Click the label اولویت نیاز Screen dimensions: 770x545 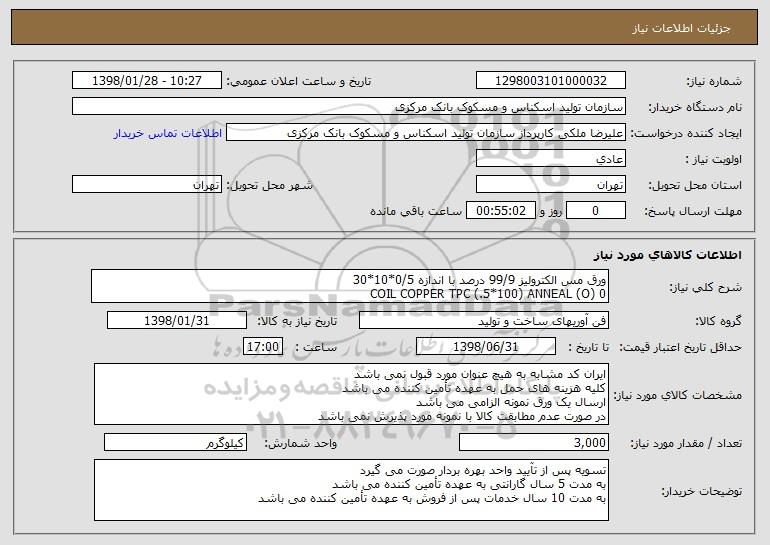pyautogui.click(x=714, y=159)
